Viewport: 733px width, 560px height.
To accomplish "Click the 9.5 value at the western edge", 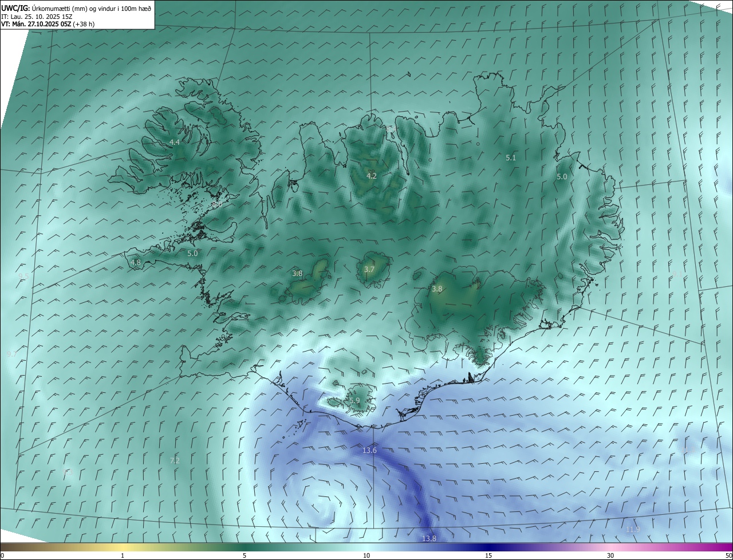I will pyautogui.click(x=23, y=276).
